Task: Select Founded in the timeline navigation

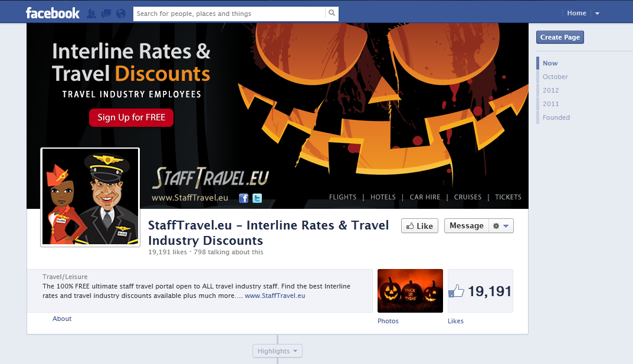Action: (x=556, y=117)
